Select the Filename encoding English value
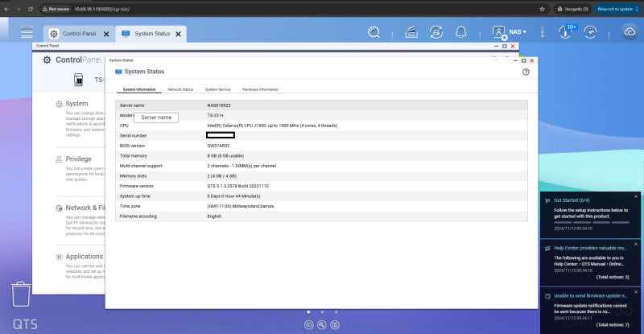Image resolution: width=644 pixels, height=334 pixels. [x=214, y=216]
